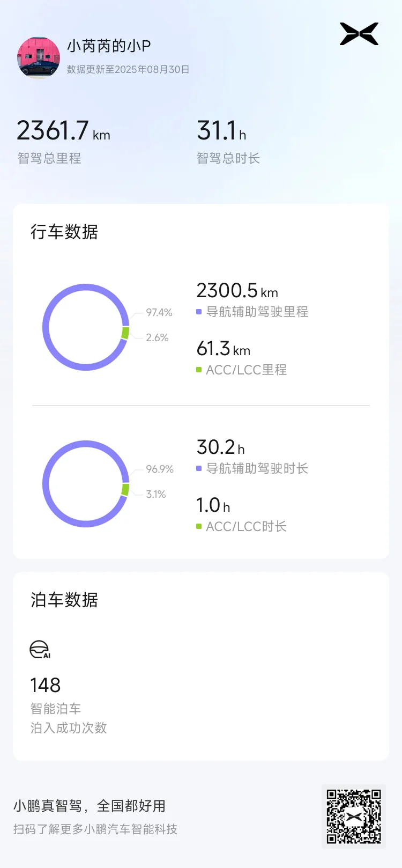Tap the purple navigation duration legend square
Screen dimensions: 402x868
199,468
